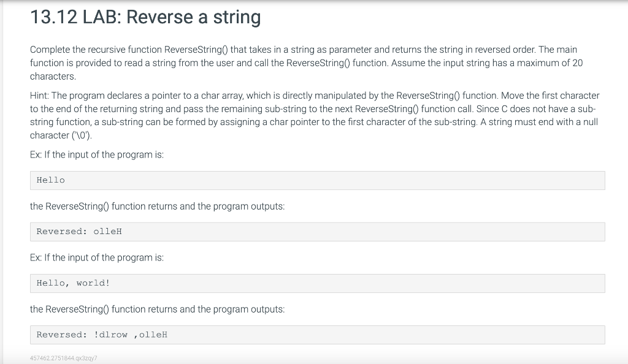This screenshot has width=628, height=364.
Task: Click the text '!dlrow' in last output box
Action: 110,335
